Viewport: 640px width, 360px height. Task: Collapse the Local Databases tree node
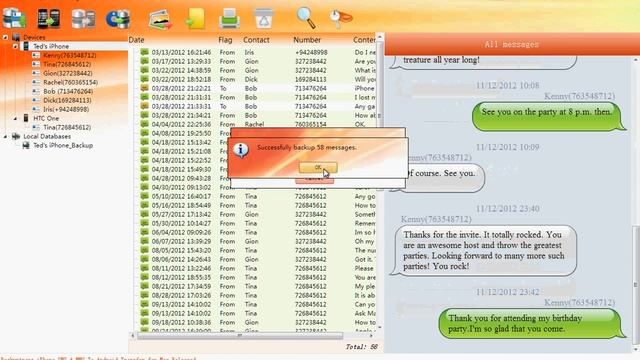point(5,136)
